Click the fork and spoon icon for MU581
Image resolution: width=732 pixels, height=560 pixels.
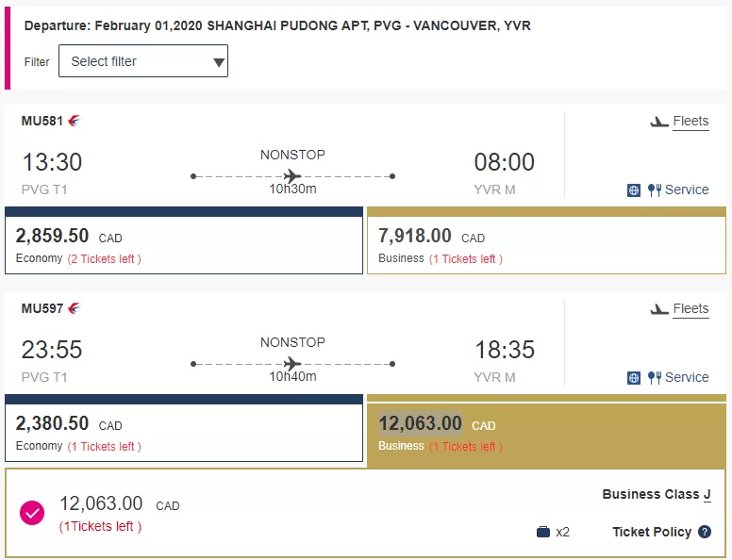[x=655, y=189]
